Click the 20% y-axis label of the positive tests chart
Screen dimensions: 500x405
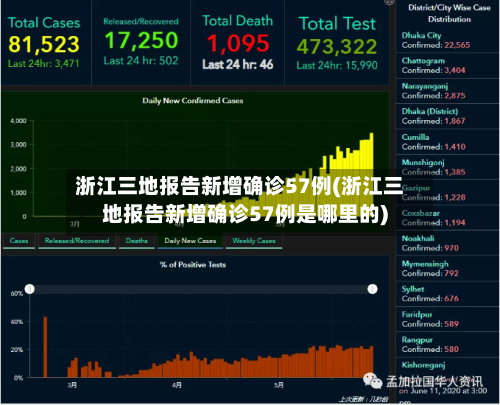17,350
